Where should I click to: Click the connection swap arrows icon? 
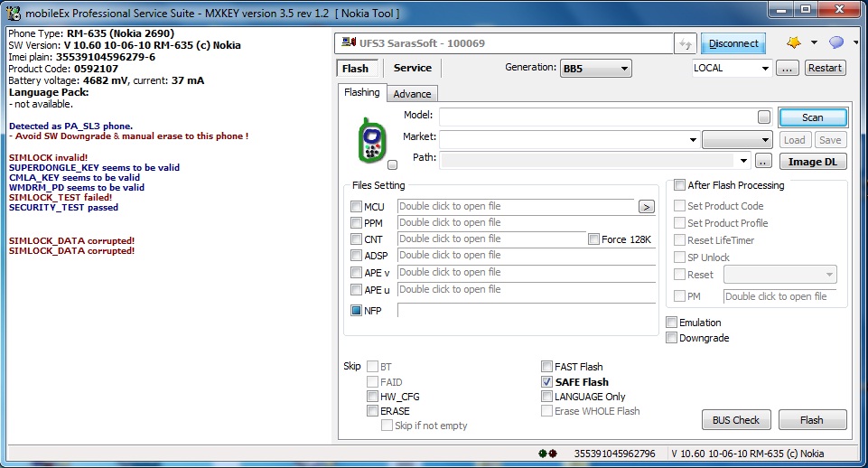coord(686,43)
